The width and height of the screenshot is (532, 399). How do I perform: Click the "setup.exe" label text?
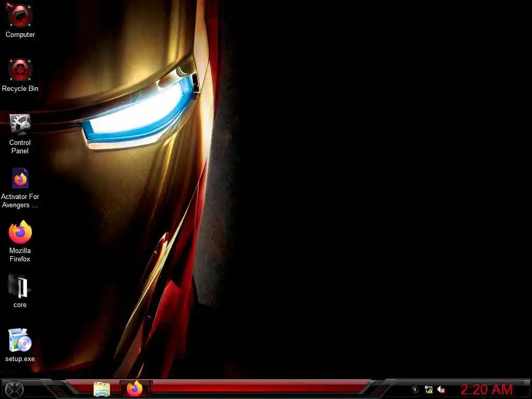20,358
